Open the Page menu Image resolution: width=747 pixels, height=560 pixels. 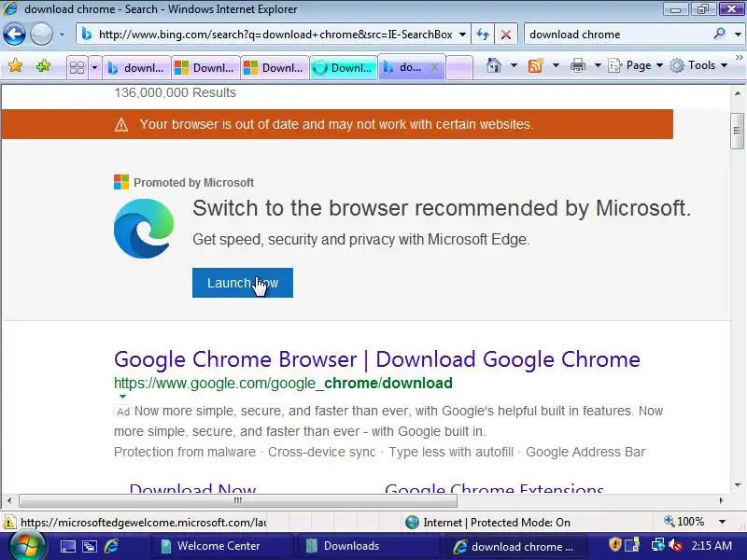(x=636, y=65)
